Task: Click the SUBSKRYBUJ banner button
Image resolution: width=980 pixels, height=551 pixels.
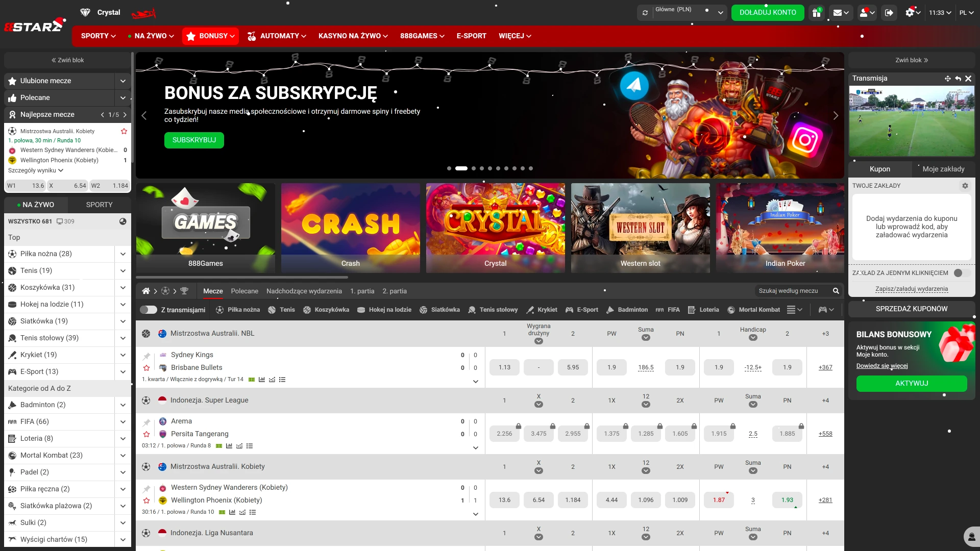Action: coord(194,140)
